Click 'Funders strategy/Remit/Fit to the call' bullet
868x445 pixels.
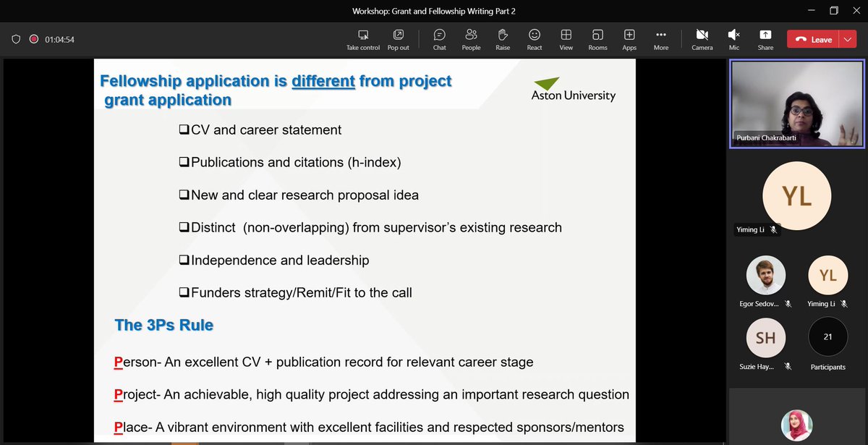[x=295, y=293]
